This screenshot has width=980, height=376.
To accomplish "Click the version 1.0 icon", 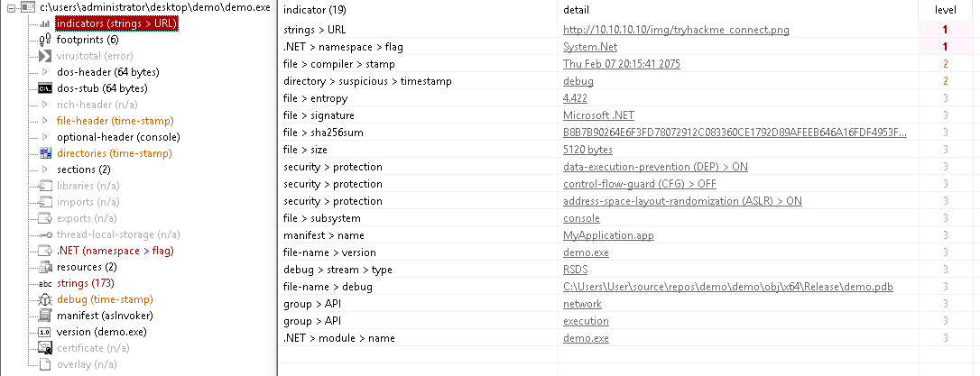I will pyautogui.click(x=44, y=333).
